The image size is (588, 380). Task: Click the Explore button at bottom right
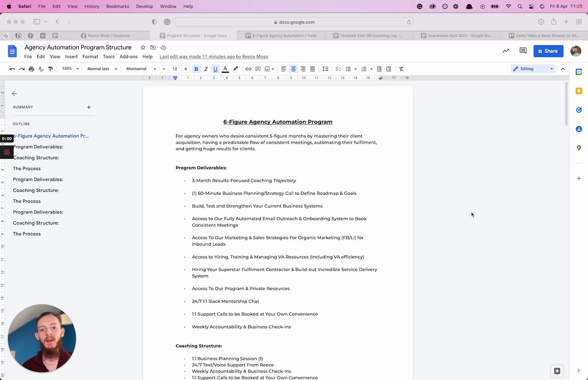click(x=557, y=371)
